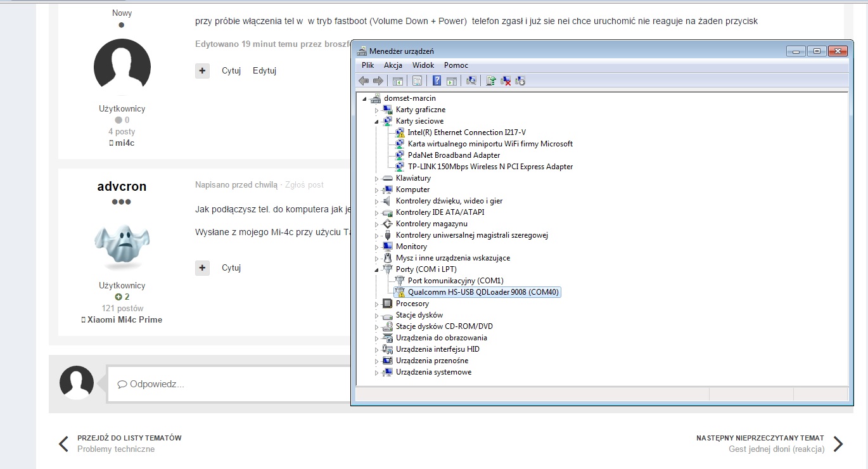Click Cytuj under advcron's post
Viewport: 868px width, 469px height.
[x=231, y=268]
